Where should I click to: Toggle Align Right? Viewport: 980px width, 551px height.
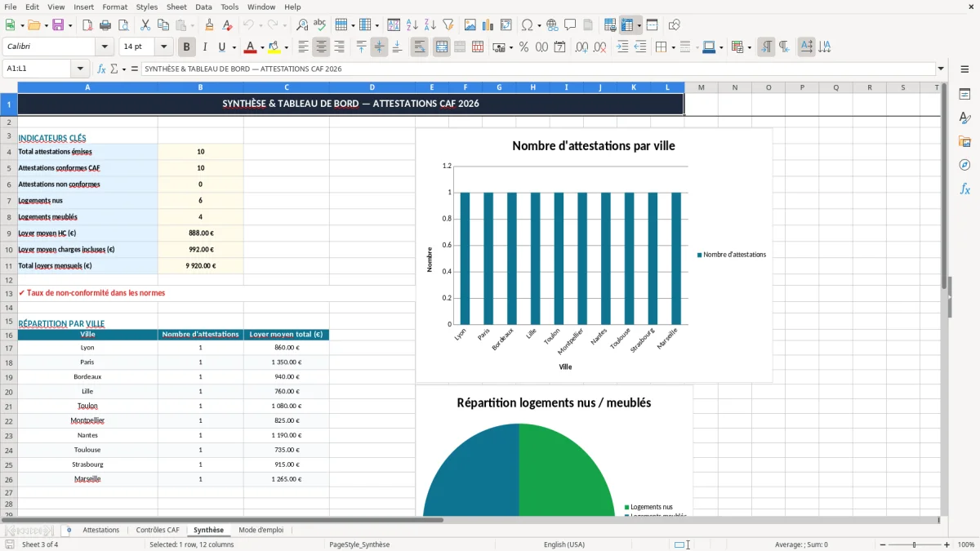pyautogui.click(x=340, y=47)
